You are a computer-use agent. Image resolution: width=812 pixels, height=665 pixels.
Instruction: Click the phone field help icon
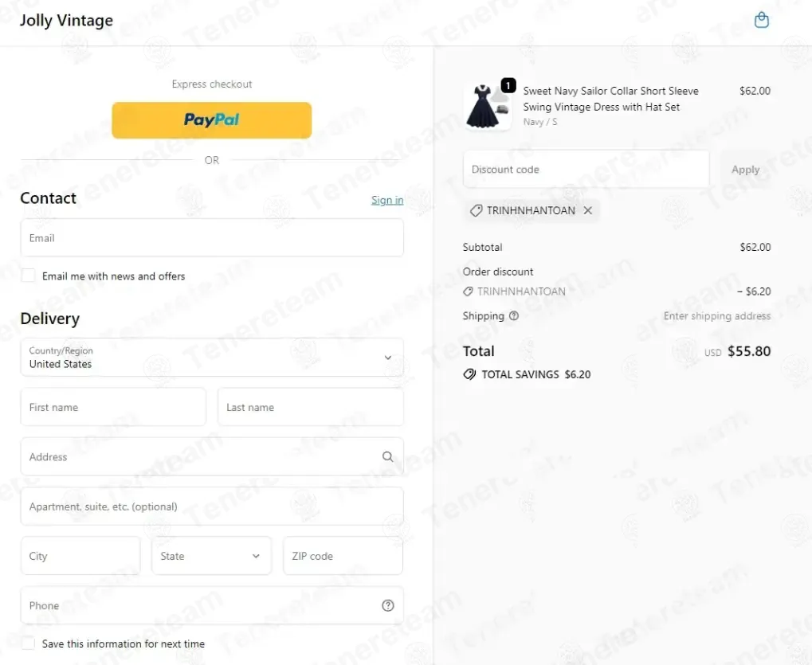(x=388, y=605)
